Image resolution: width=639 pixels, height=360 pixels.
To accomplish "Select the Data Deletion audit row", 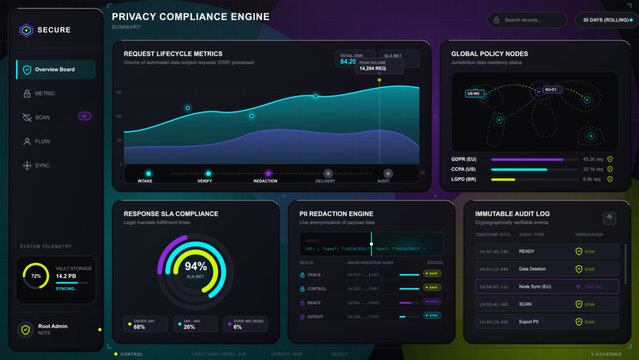I will tap(547, 269).
